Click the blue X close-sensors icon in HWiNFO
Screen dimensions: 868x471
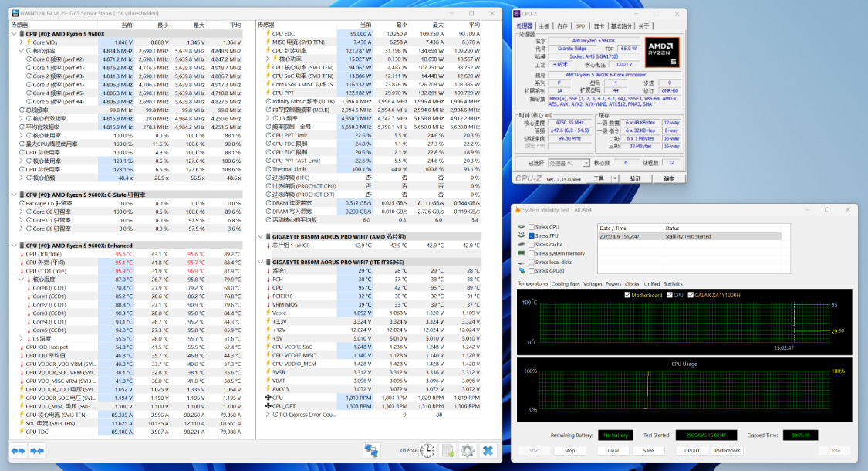488,450
